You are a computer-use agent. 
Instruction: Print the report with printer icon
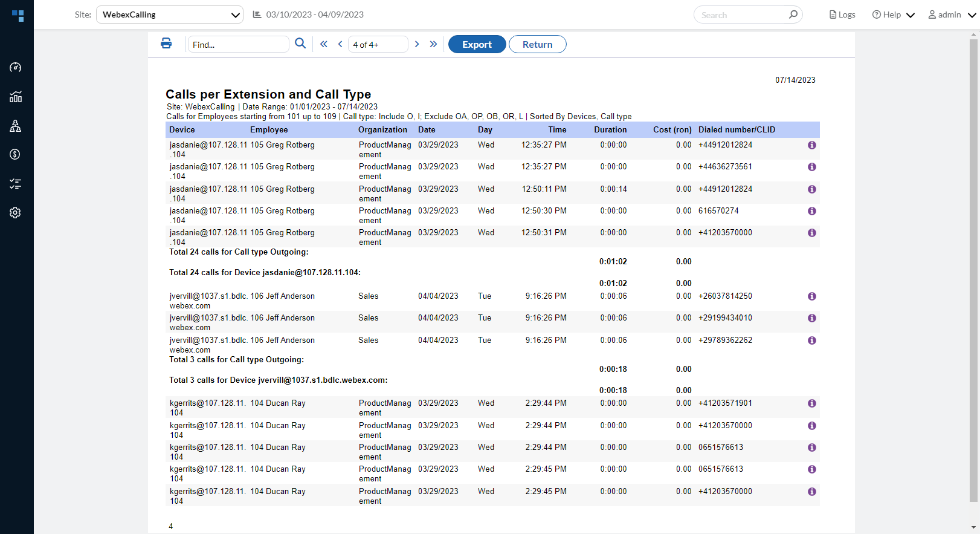166,44
